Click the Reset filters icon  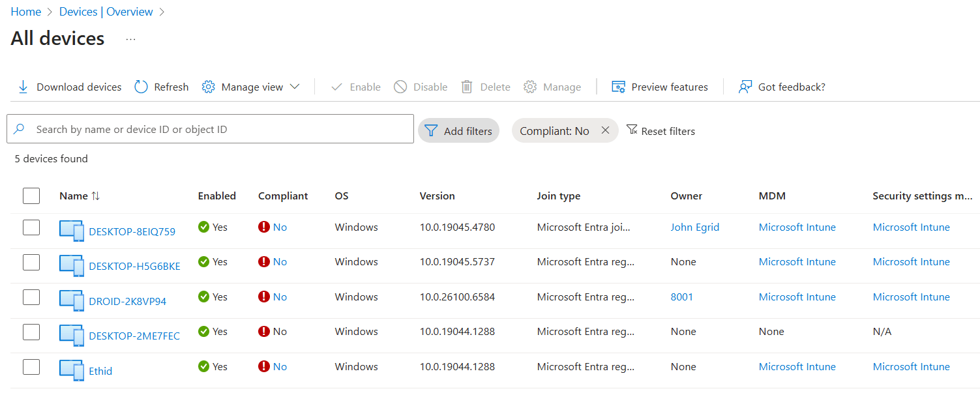(x=632, y=130)
